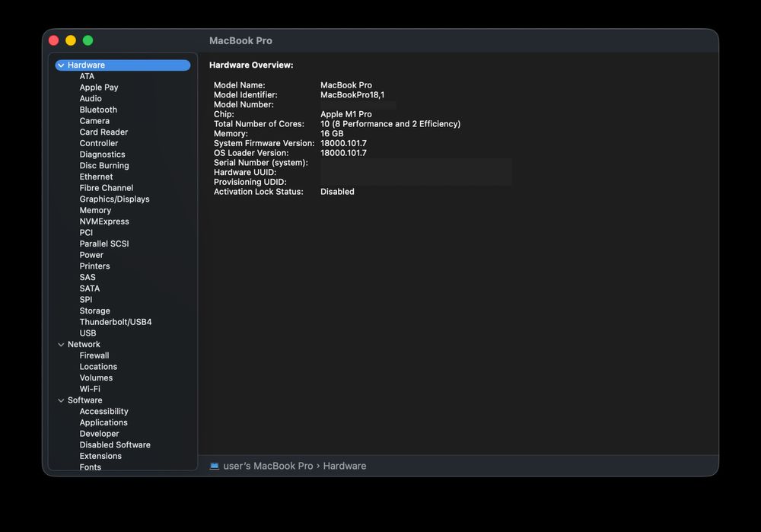Image resolution: width=761 pixels, height=532 pixels.
Task: Select USB in the sidebar
Action: [x=88, y=333]
